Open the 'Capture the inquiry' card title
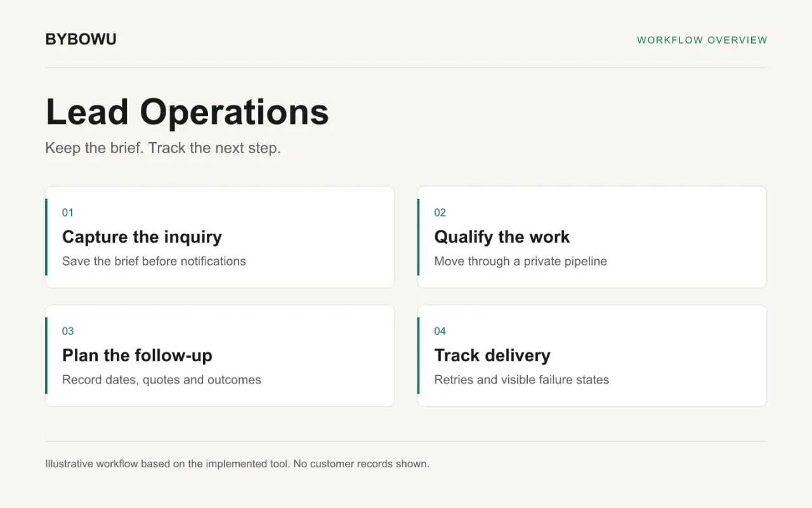Image resolution: width=812 pixels, height=508 pixels. pos(142,237)
